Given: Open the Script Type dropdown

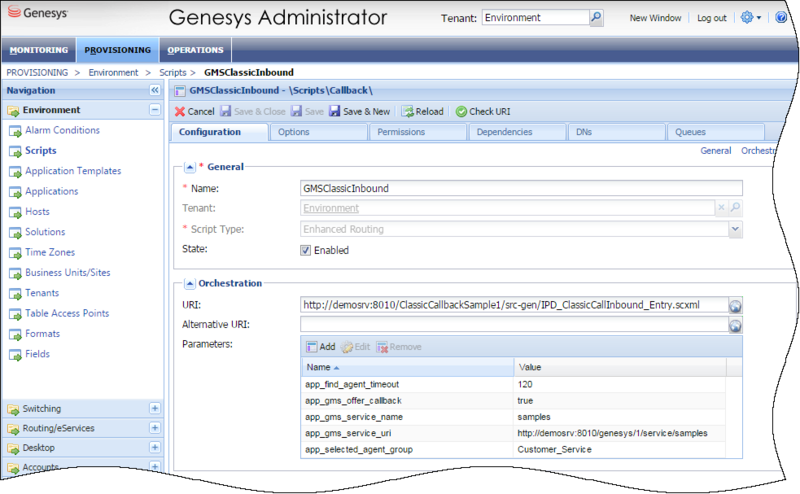Looking at the screenshot, I should point(735,229).
